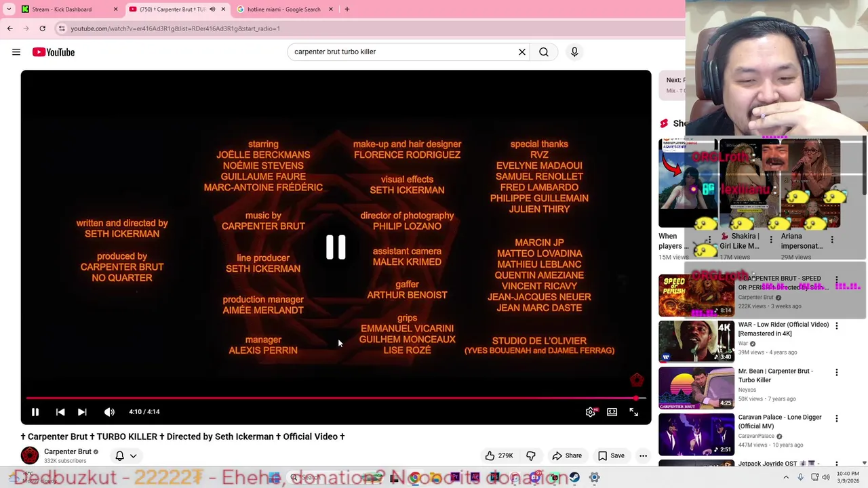This screenshot has width=868, height=488.
Task: Open WAR Low Rider video thumbnail
Action: tap(696, 341)
